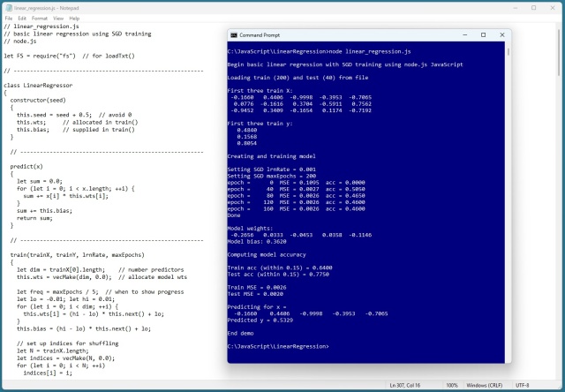Maximize the Command Prompt window
565x392 pixels.
pos(483,35)
